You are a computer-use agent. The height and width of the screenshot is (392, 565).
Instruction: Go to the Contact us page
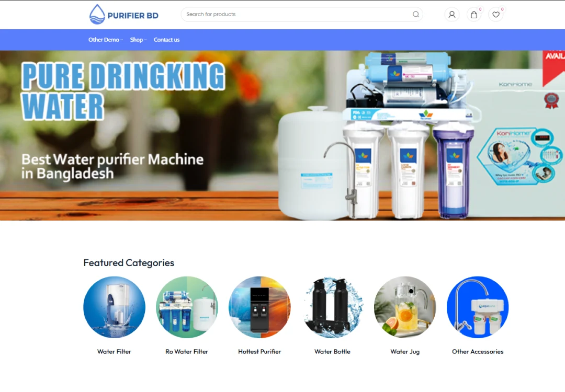[166, 40]
